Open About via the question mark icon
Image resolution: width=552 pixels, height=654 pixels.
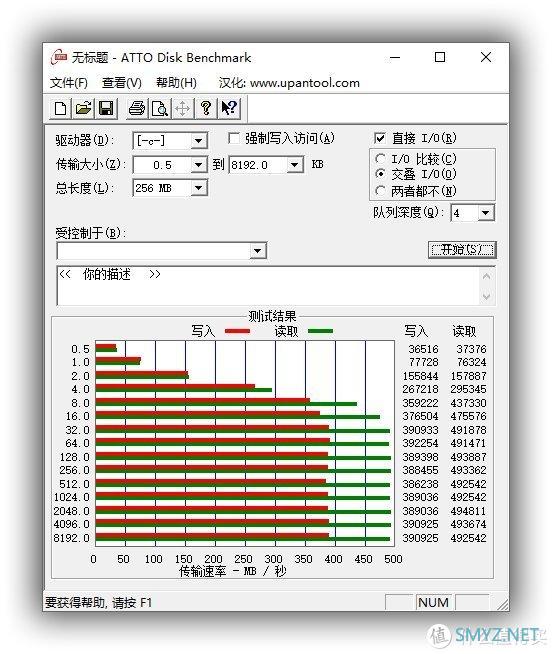click(206, 109)
